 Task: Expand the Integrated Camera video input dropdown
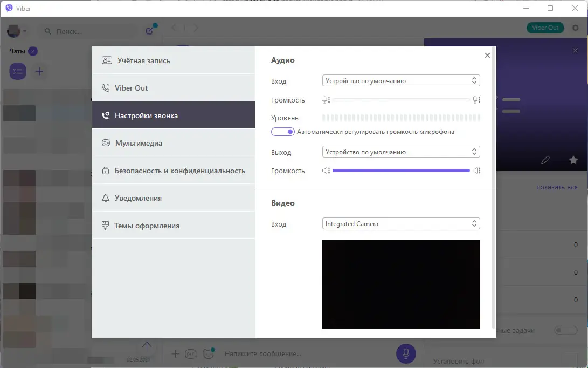coord(401,224)
